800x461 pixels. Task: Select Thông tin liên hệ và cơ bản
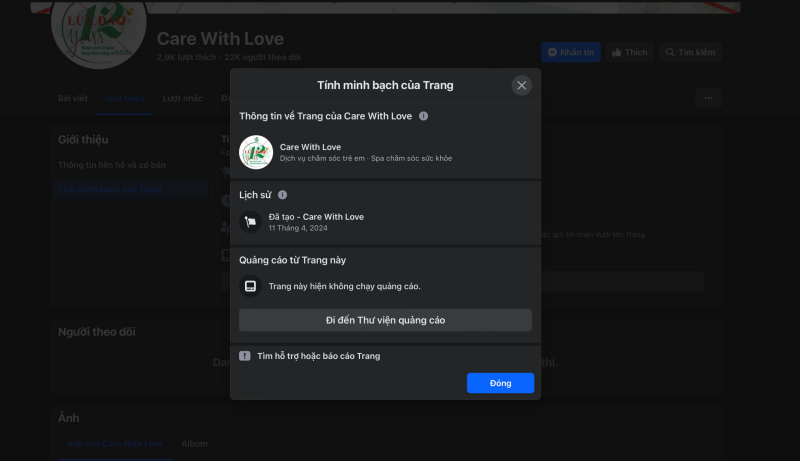[112, 165]
